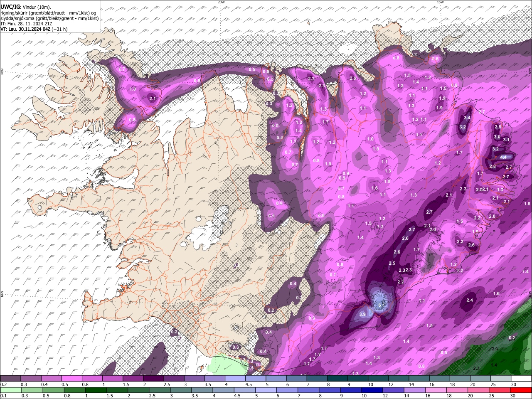Click the 0.2–0.3 swatch in the purple legend

[x=10, y=378]
